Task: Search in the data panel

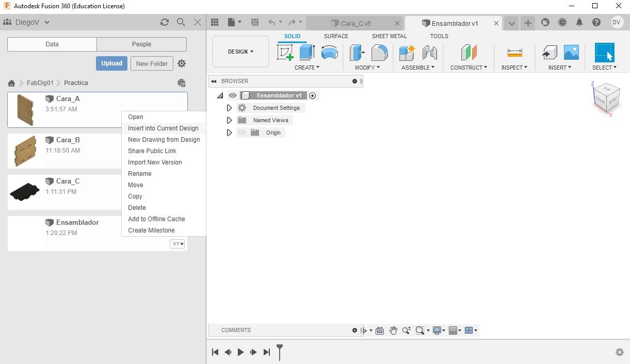Action: [181, 22]
